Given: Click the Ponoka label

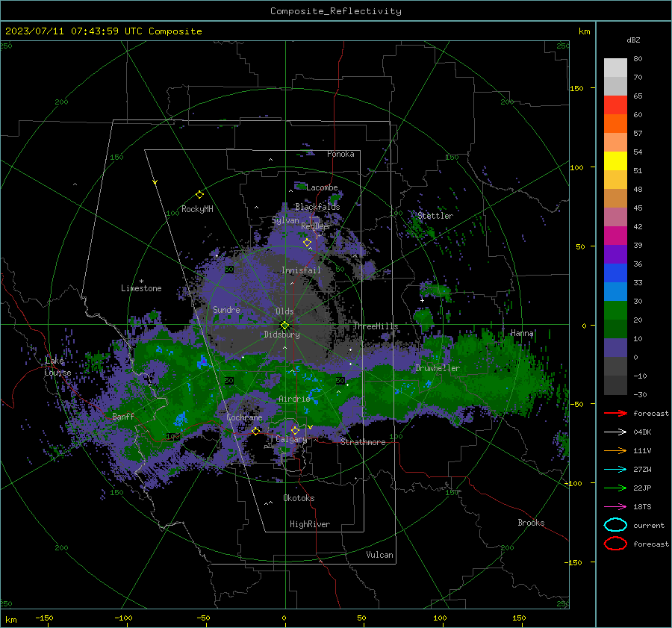Looking at the screenshot, I should click(x=340, y=154).
